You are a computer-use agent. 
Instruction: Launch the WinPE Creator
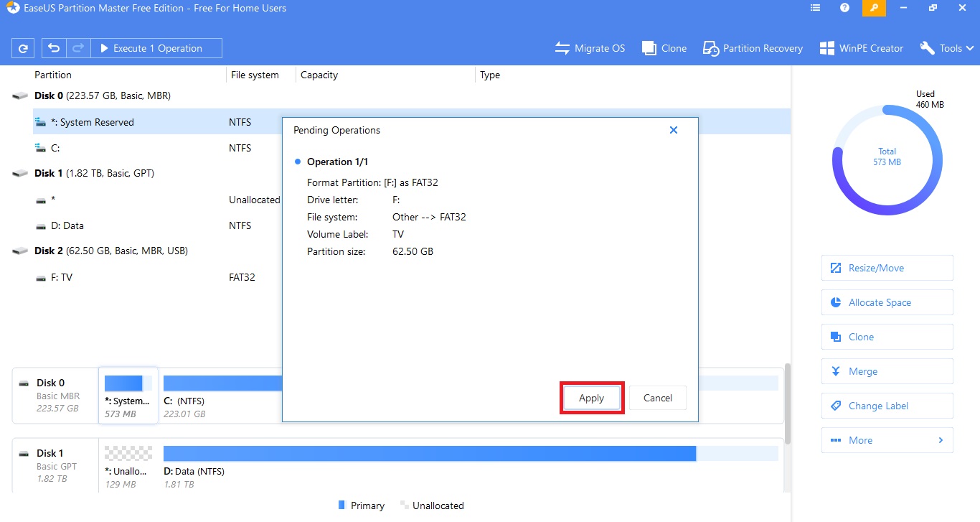point(861,47)
